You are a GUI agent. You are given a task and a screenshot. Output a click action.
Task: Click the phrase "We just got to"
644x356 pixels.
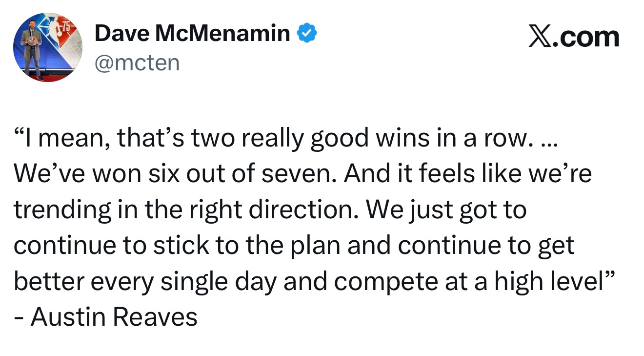pyautogui.click(x=447, y=210)
